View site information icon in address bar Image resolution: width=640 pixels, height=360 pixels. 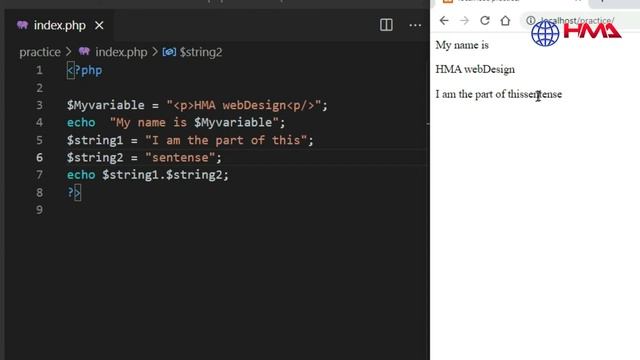point(530,20)
